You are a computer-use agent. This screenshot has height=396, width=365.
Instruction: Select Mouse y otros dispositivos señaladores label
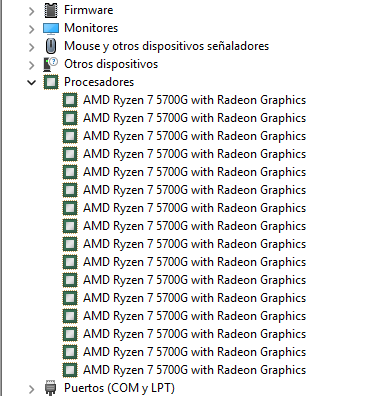167,46
